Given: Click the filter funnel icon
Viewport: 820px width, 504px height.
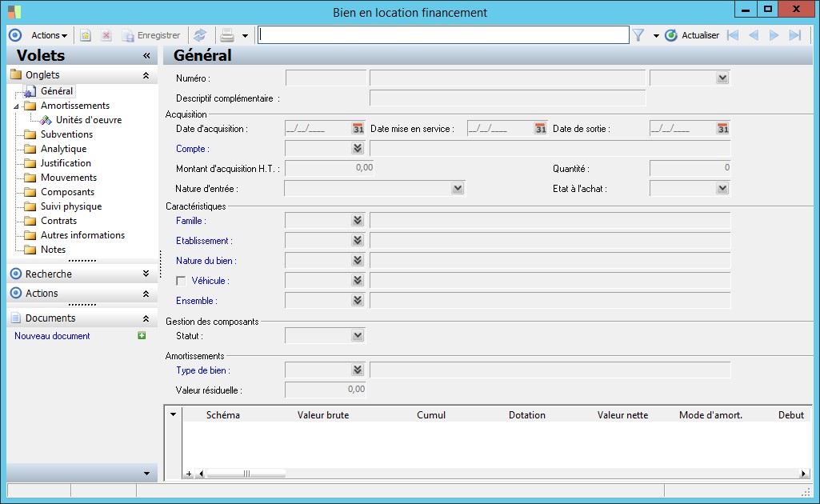Looking at the screenshot, I should 638,35.
